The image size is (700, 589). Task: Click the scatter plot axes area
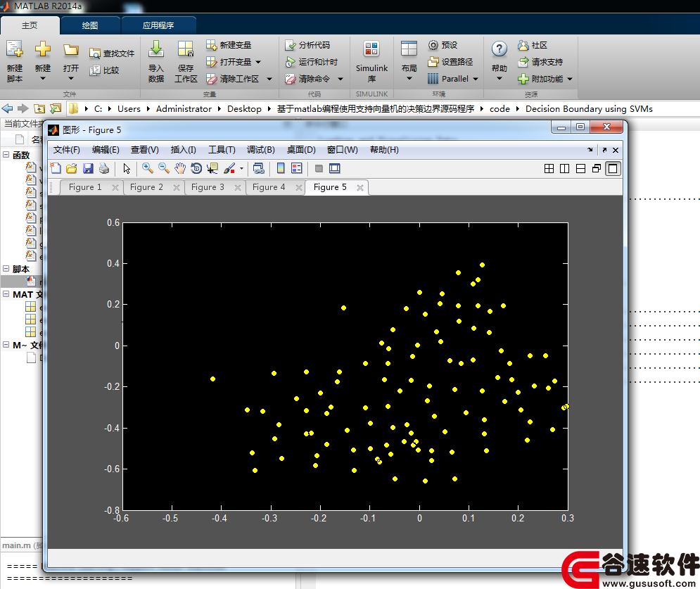pyautogui.click(x=345, y=366)
